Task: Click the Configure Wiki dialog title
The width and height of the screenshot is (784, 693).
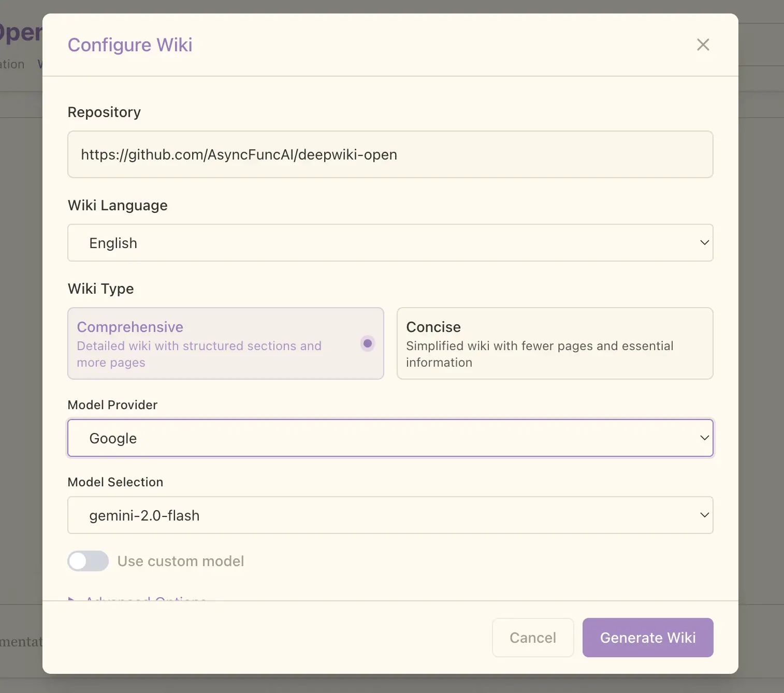Action: [130, 45]
